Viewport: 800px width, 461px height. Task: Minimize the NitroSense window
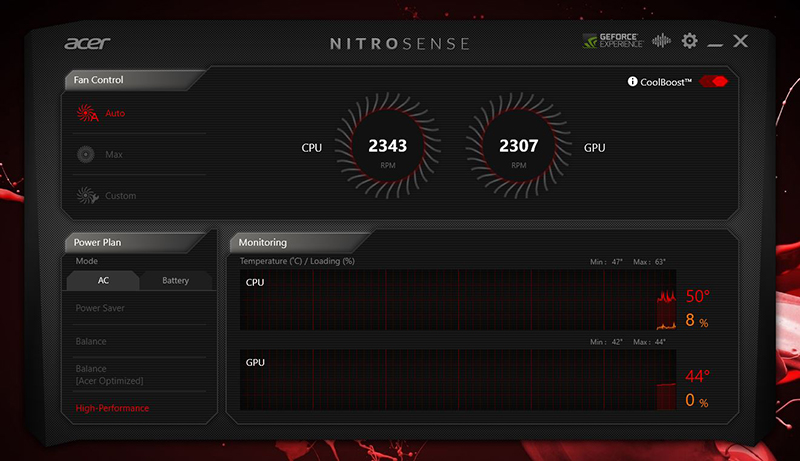(x=715, y=45)
